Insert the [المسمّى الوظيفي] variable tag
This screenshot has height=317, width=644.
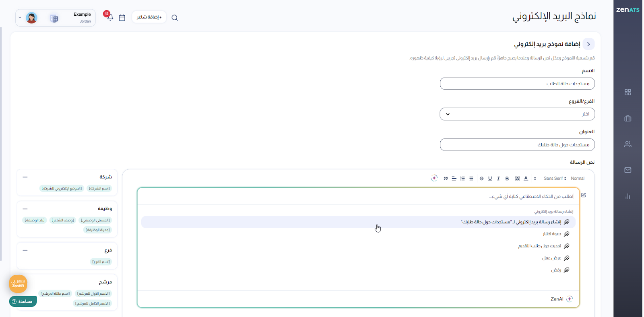coord(95,220)
